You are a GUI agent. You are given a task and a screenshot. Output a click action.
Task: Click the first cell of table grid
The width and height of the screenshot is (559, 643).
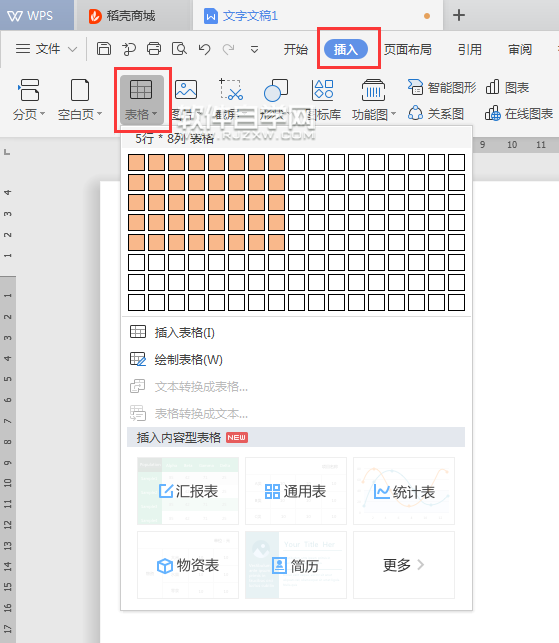click(136, 162)
